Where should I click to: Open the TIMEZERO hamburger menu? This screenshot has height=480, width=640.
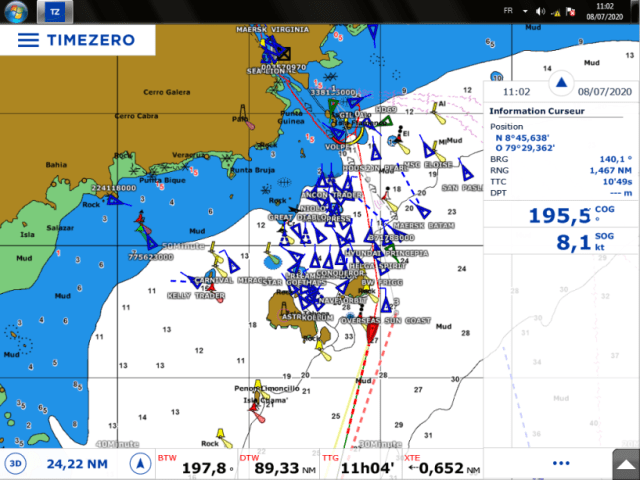click(28, 40)
